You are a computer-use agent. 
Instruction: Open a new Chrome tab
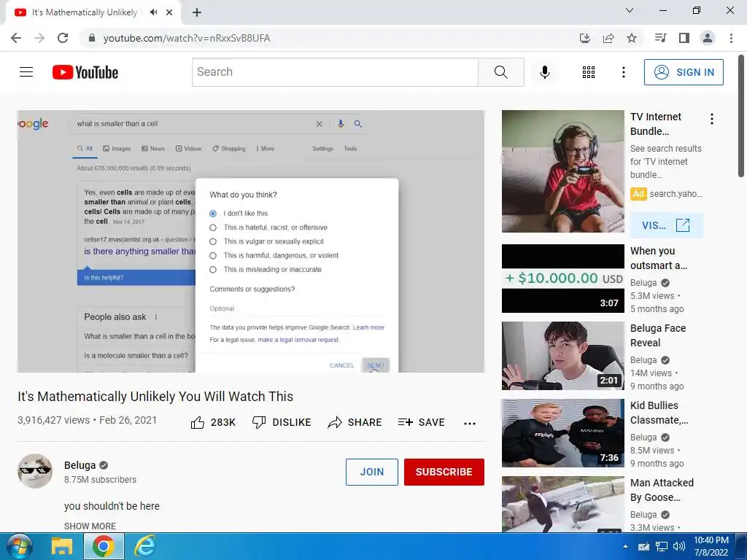click(x=197, y=12)
